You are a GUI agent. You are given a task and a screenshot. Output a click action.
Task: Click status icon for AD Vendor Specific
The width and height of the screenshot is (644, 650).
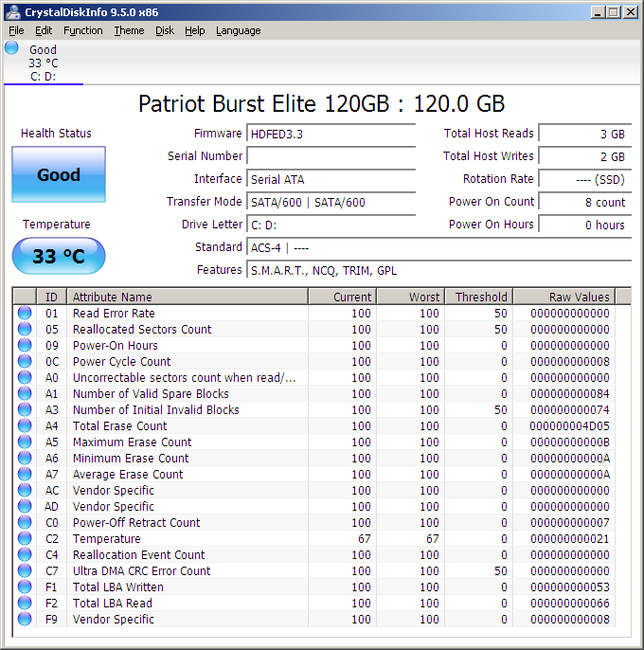[x=25, y=506]
